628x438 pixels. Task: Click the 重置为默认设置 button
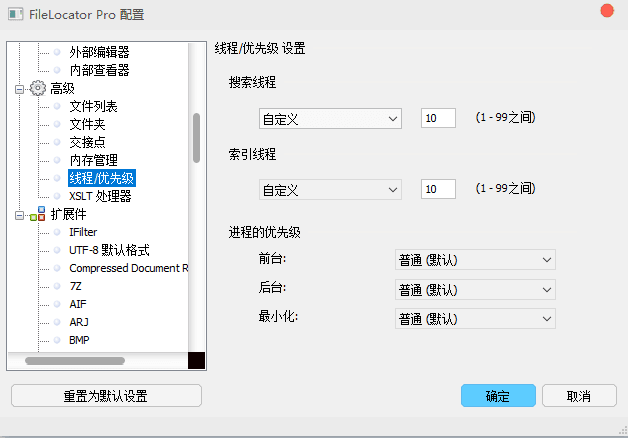106,396
